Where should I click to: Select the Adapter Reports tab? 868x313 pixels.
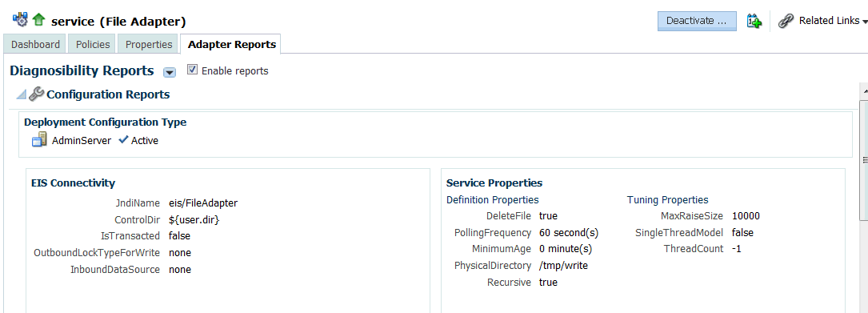coord(231,44)
